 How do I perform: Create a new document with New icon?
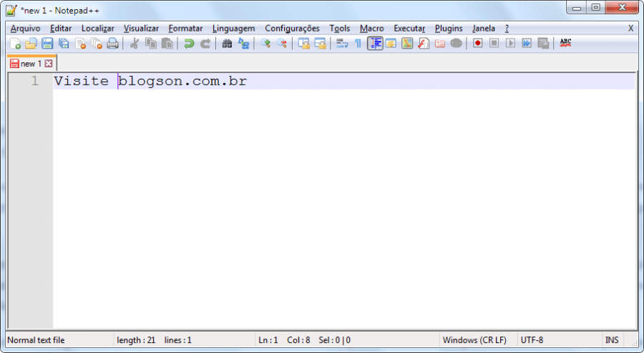click(x=15, y=43)
